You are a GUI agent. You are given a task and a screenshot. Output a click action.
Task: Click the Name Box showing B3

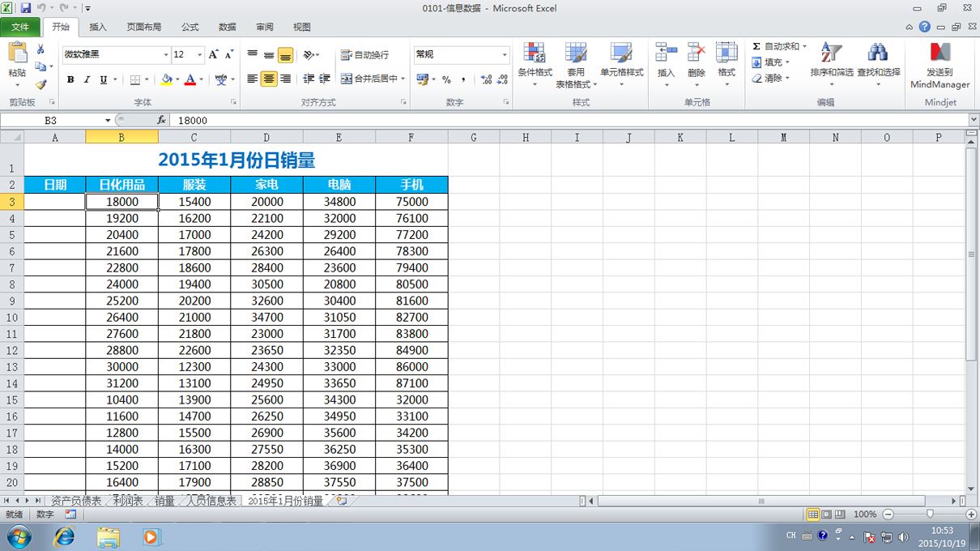click(x=51, y=120)
